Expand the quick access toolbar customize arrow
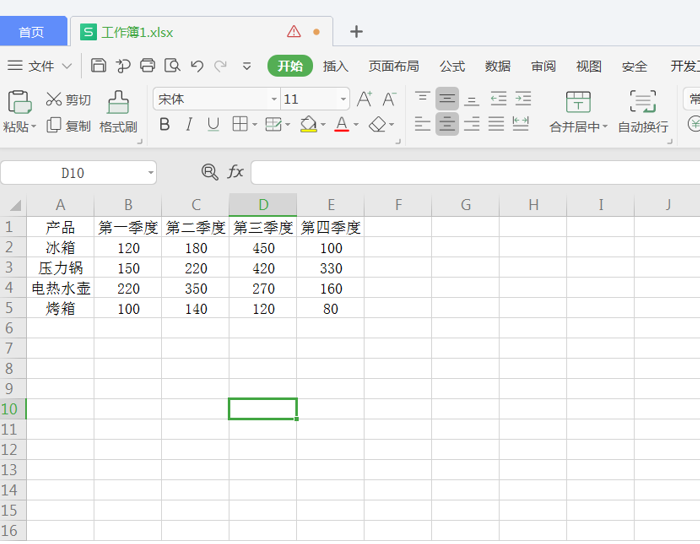700x544 pixels. [x=246, y=66]
